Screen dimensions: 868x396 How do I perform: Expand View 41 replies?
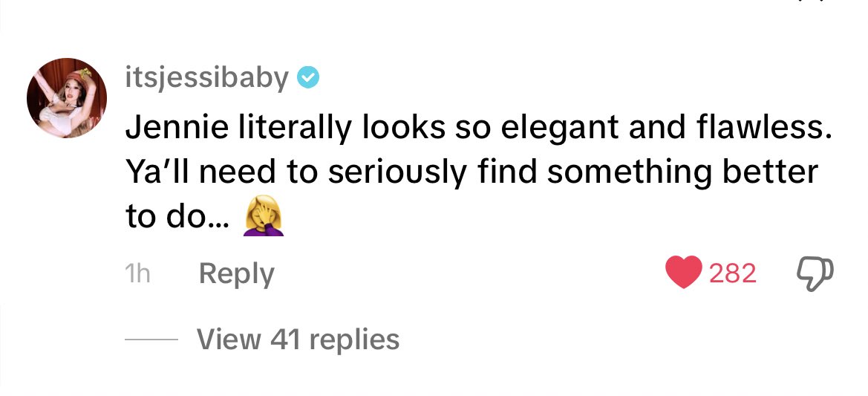298,340
